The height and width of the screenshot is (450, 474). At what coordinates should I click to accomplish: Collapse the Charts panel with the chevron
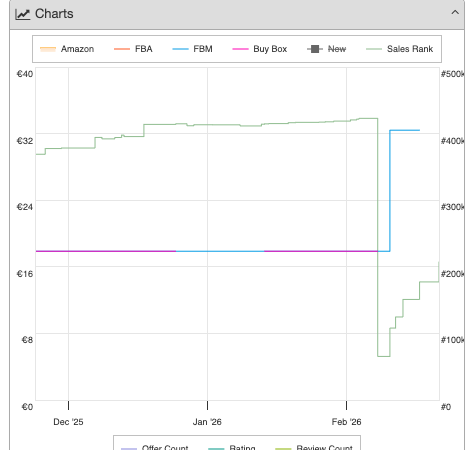(455, 13)
